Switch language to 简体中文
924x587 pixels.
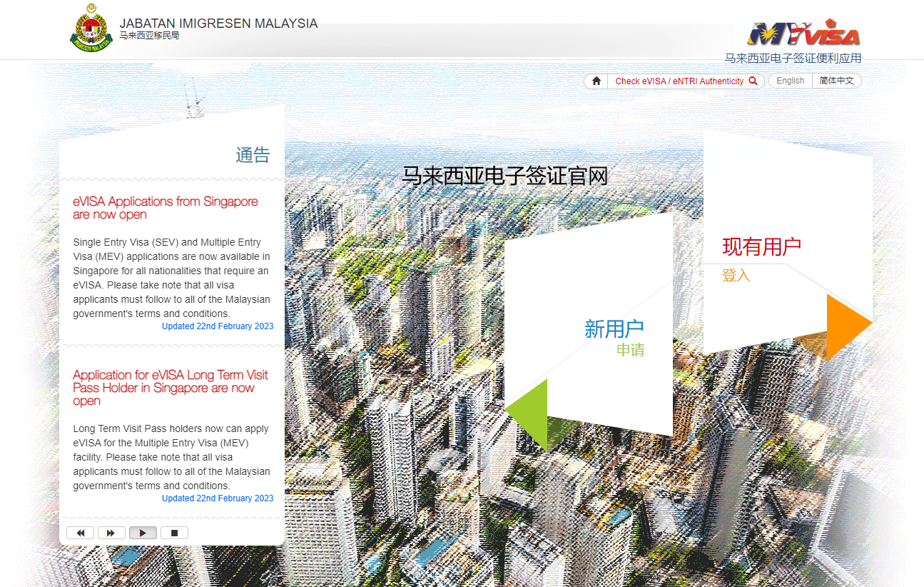(x=836, y=81)
